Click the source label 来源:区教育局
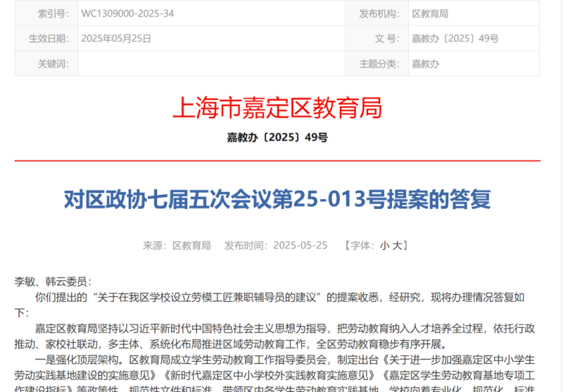 [x=177, y=246]
